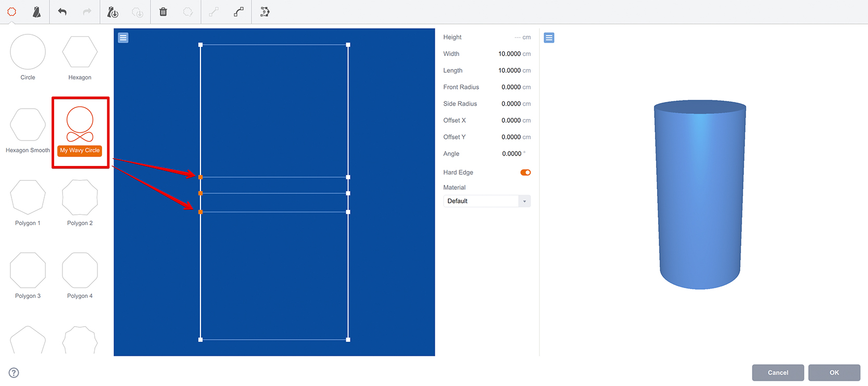Click the Width value field

(x=509, y=54)
